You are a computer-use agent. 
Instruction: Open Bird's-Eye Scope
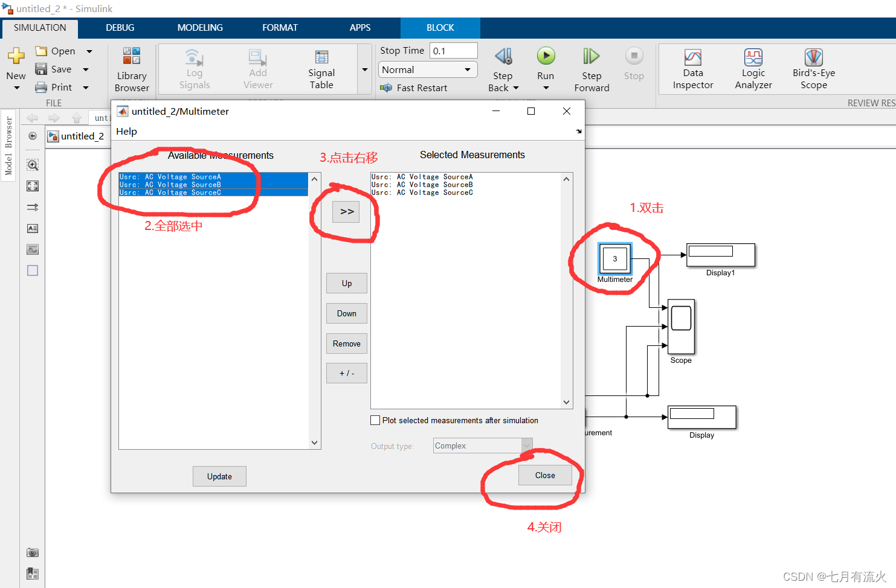tap(814, 69)
